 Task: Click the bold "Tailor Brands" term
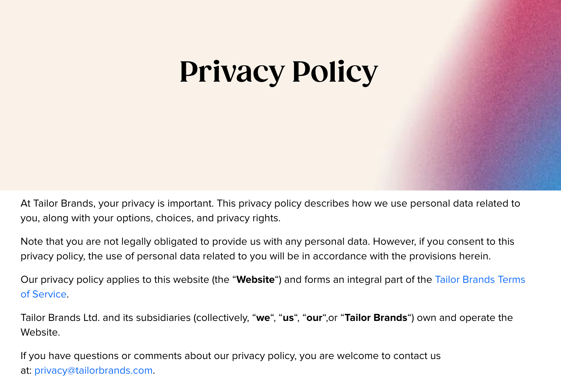(376, 318)
